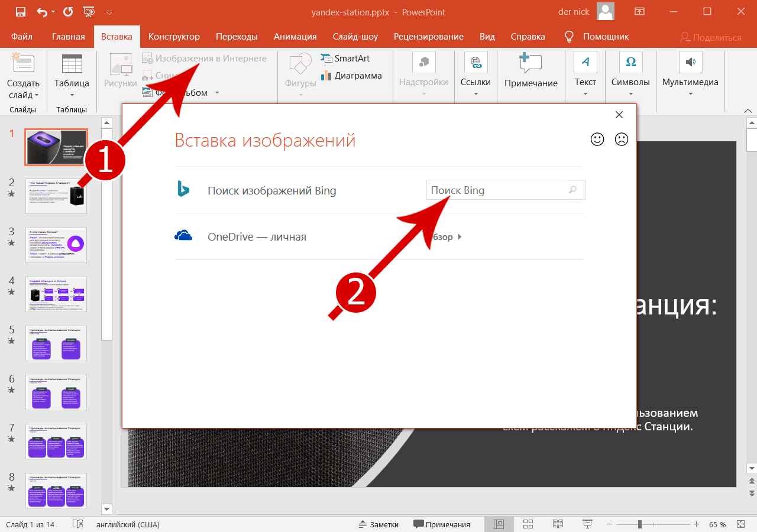Select slide 7 thumbnail
Viewport: 757px width, 532px height.
tap(56, 442)
